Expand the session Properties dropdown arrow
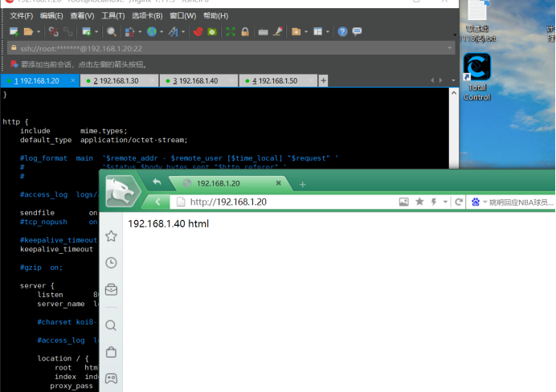 [96, 32]
